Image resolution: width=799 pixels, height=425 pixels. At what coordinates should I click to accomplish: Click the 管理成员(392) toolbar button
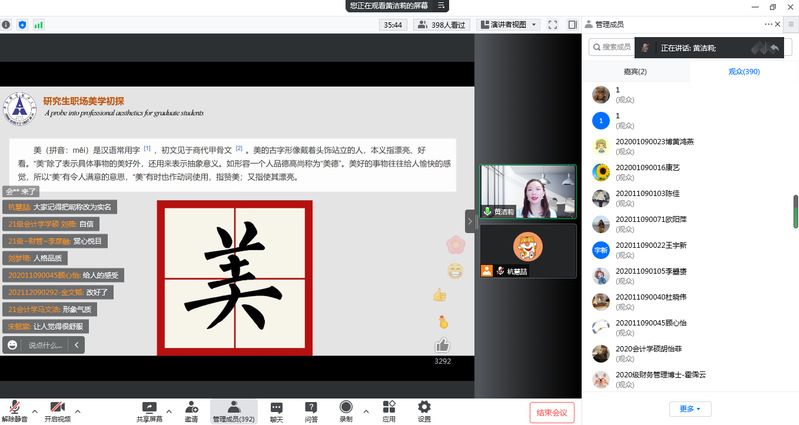233,410
